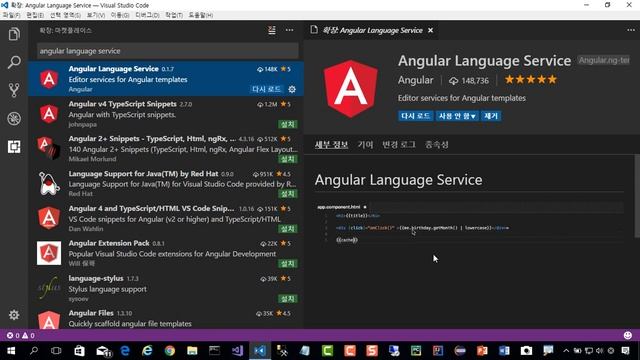Close the Angular Language Service editor tab
The image size is (640, 360).
[430, 30]
